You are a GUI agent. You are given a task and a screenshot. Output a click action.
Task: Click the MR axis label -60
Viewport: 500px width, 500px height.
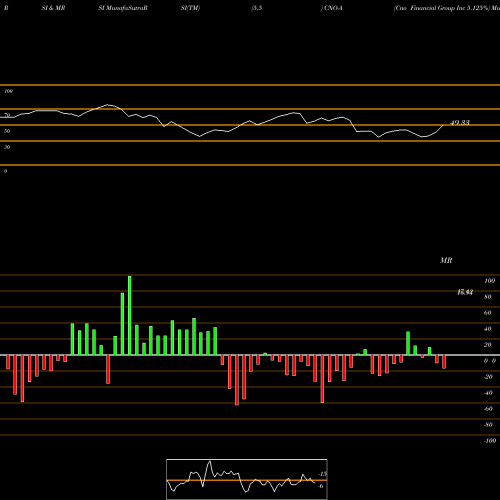[488, 409]
